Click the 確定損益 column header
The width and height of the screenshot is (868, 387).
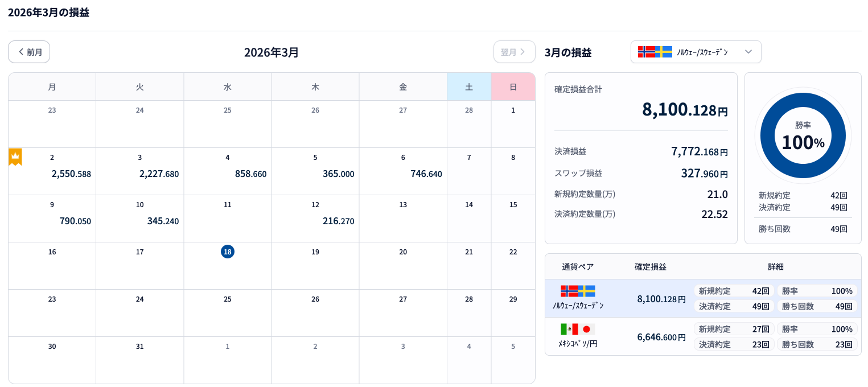point(651,266)
